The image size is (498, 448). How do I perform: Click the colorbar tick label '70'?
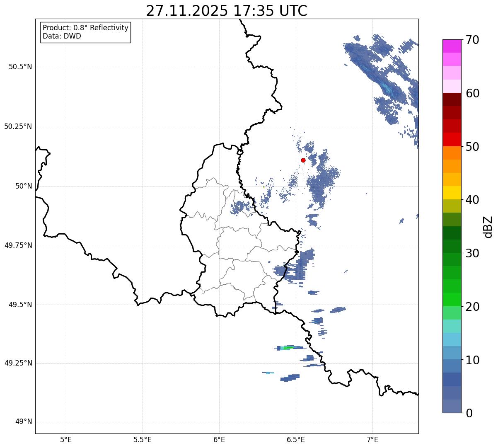tap(472, 40)
